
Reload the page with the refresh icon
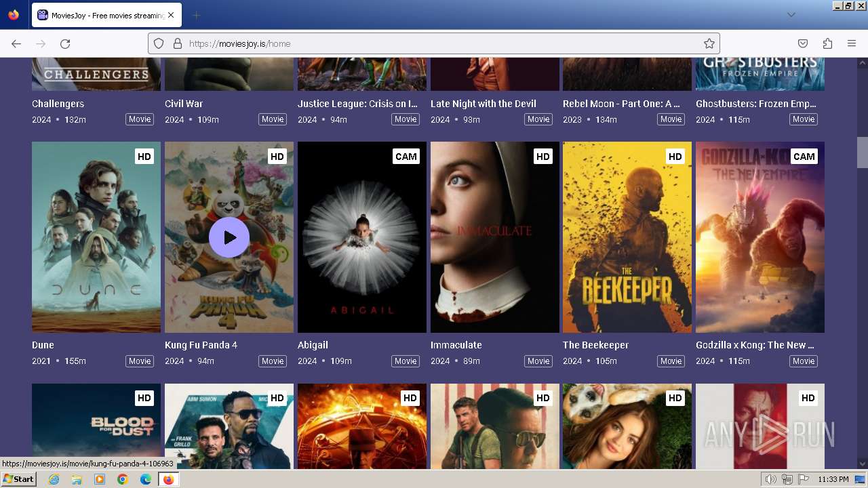65,43
